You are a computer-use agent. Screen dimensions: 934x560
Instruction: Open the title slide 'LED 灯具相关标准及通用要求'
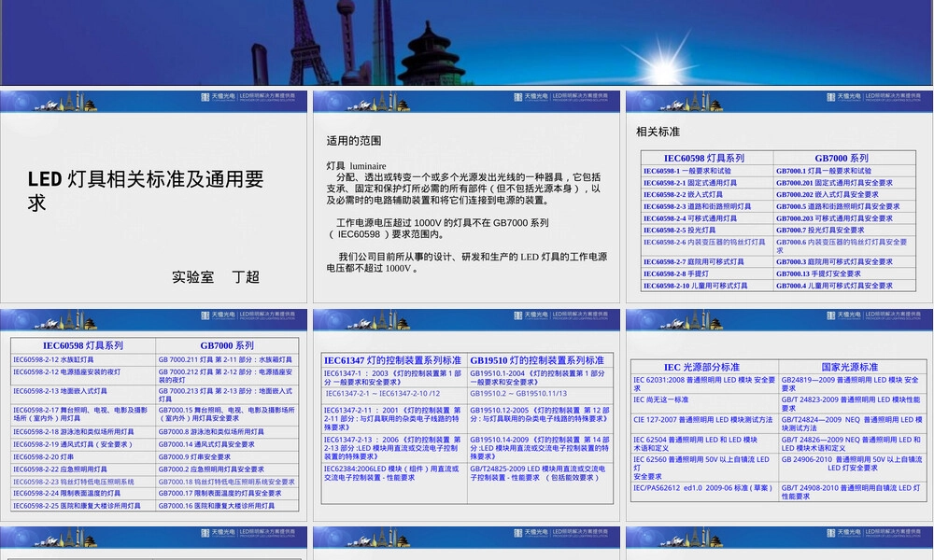click(x=154, y=196)
